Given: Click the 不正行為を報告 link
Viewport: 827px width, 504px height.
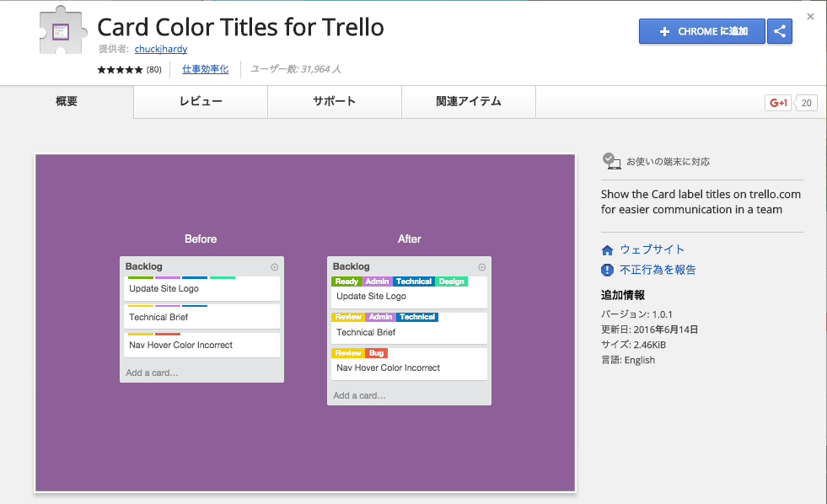Looking at the screenshot, I should pos(658,270).
